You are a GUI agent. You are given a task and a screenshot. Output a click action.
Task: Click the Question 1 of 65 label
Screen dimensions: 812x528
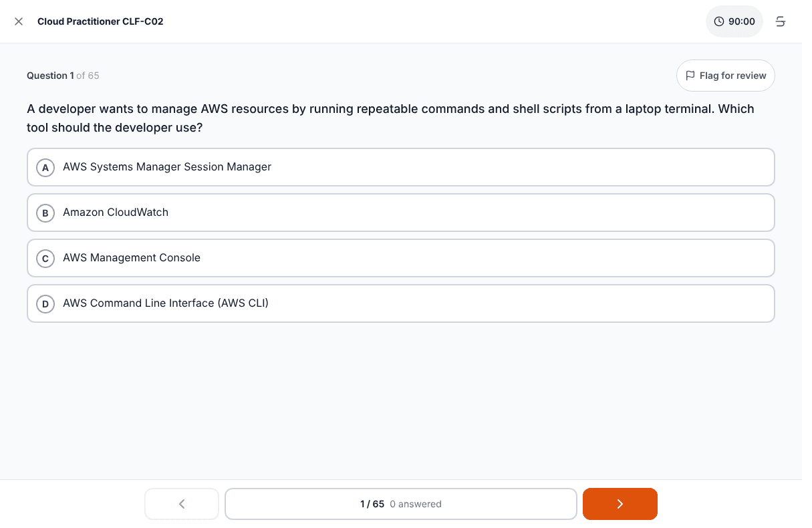(63, 76)
